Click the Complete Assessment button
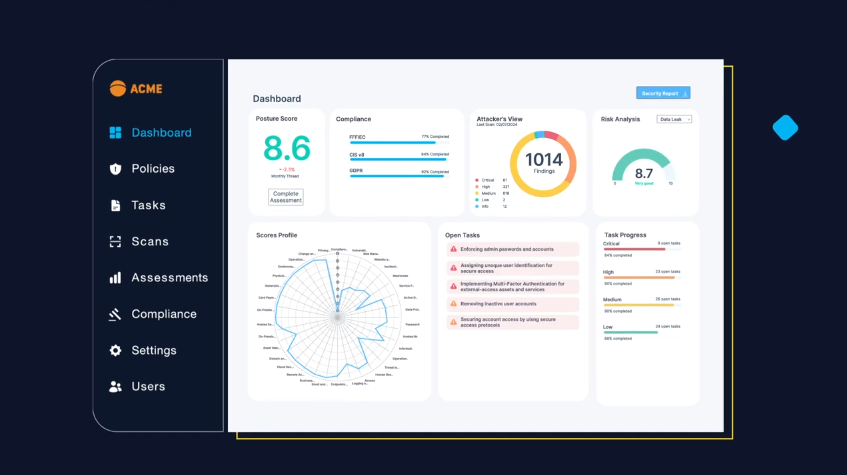 click(286, 197)
